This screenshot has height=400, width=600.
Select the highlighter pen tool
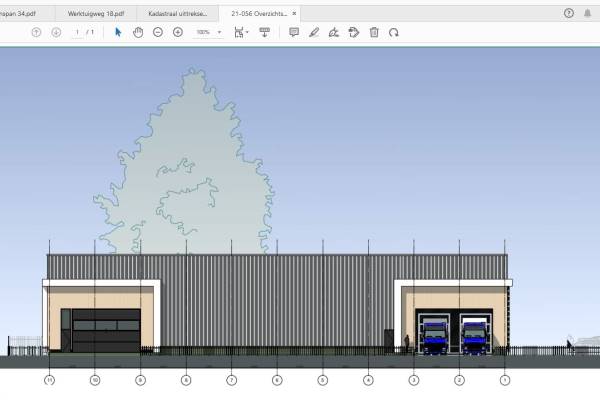(x=314, y=33)
